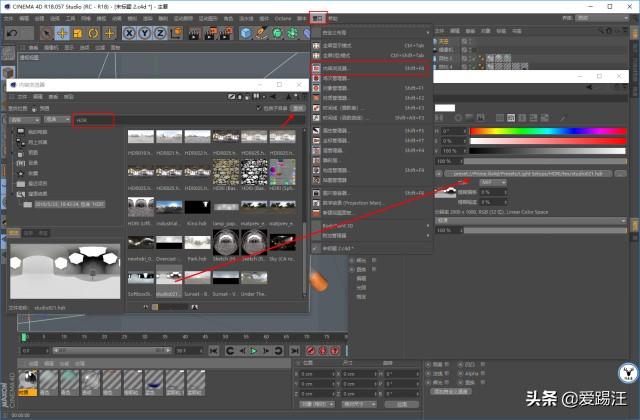Open the Octane menu

point(283,18)
